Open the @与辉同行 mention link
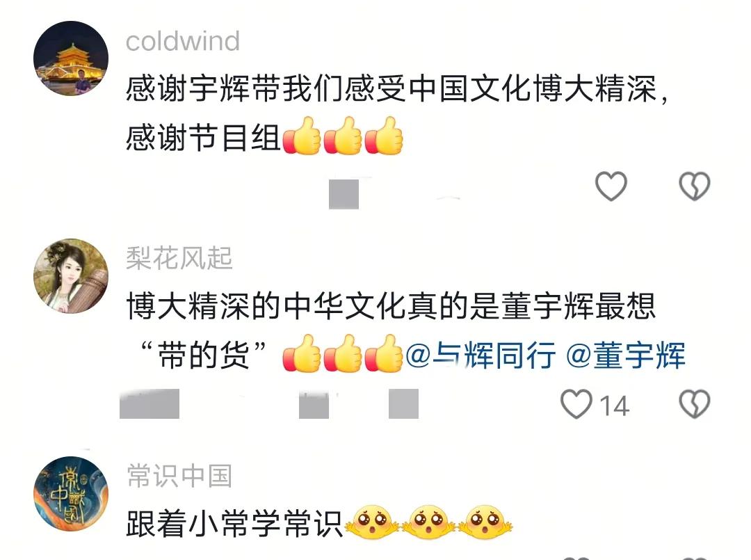 tap(481, 355)
